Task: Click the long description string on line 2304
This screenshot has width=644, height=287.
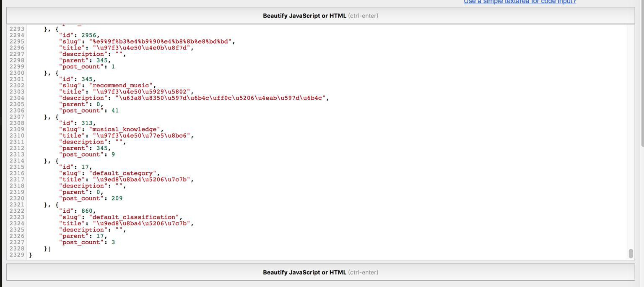Action: coord(222,98)
